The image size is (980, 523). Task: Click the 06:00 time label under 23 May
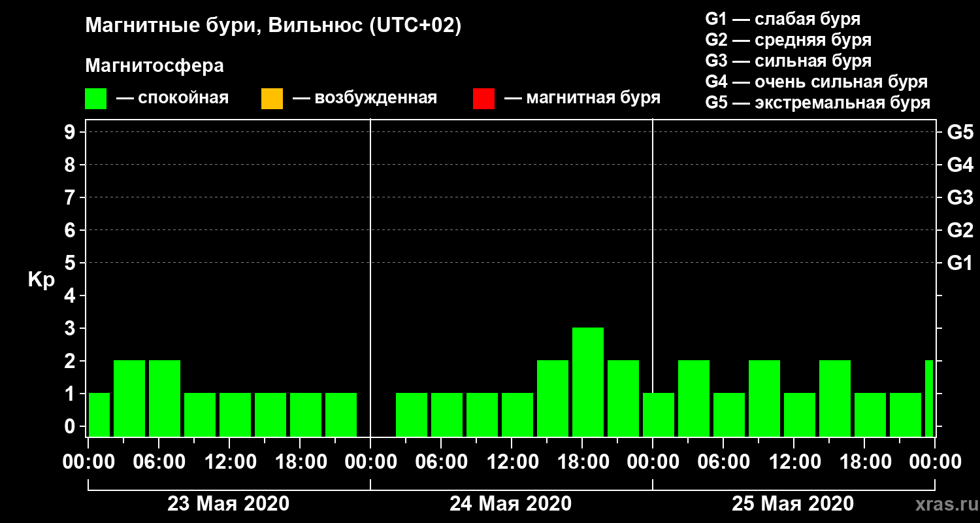(x=160, y=462)
